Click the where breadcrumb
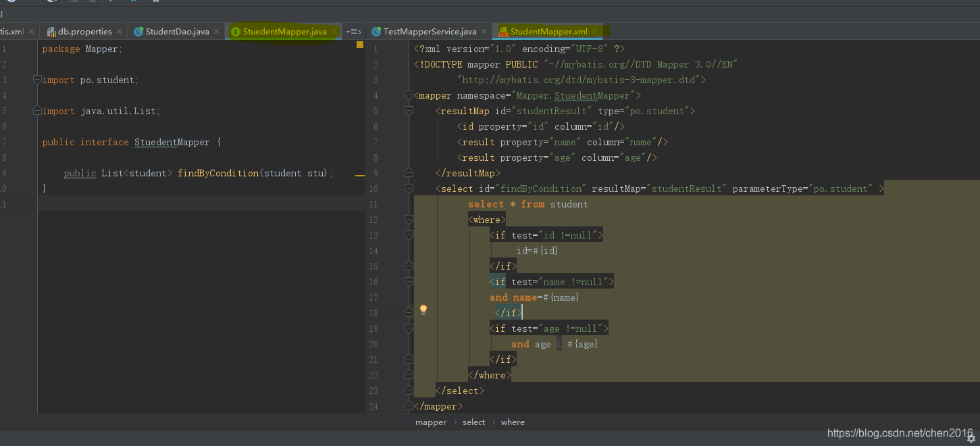This screenshot has height=446, width=980. [x=513, y=422]
